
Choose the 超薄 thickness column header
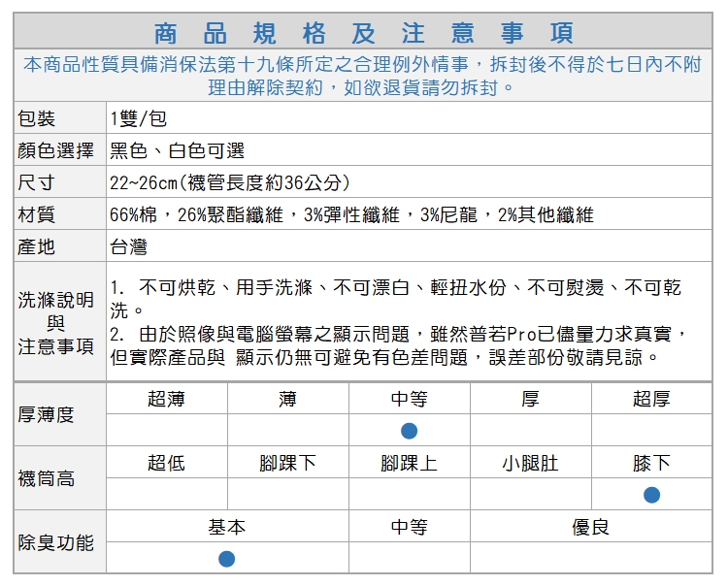click(x=166, y=399)
